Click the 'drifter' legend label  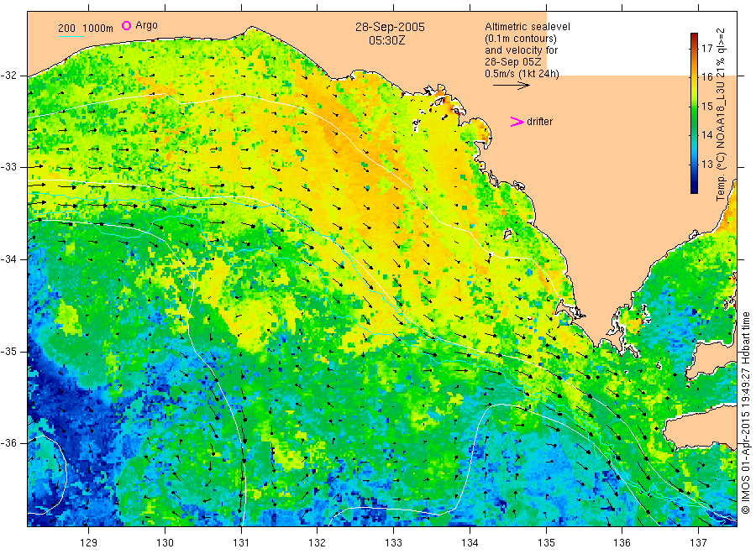[x=539, y=122]
